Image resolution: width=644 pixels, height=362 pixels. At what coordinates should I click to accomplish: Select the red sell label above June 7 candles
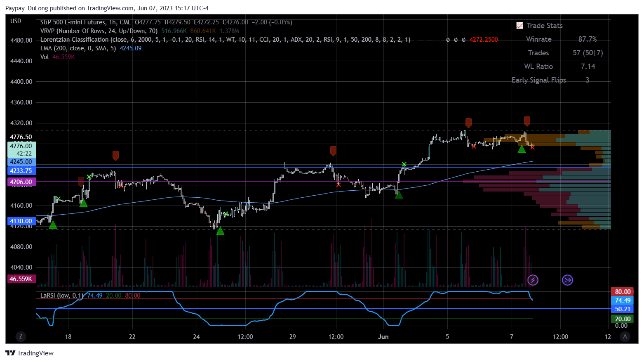(x=527, y=121)
